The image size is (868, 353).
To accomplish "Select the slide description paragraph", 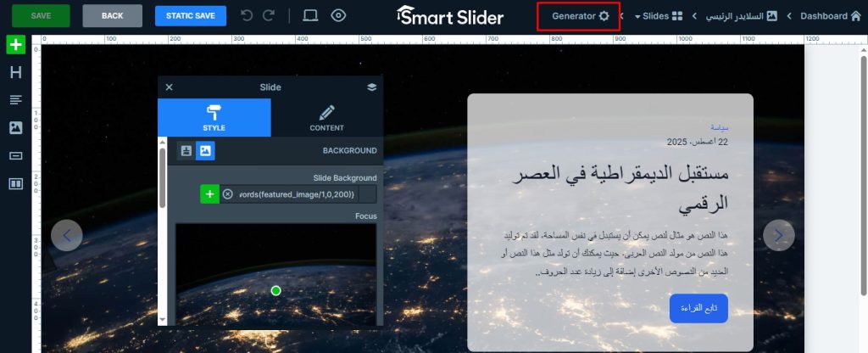I will [x=615, y=255].
